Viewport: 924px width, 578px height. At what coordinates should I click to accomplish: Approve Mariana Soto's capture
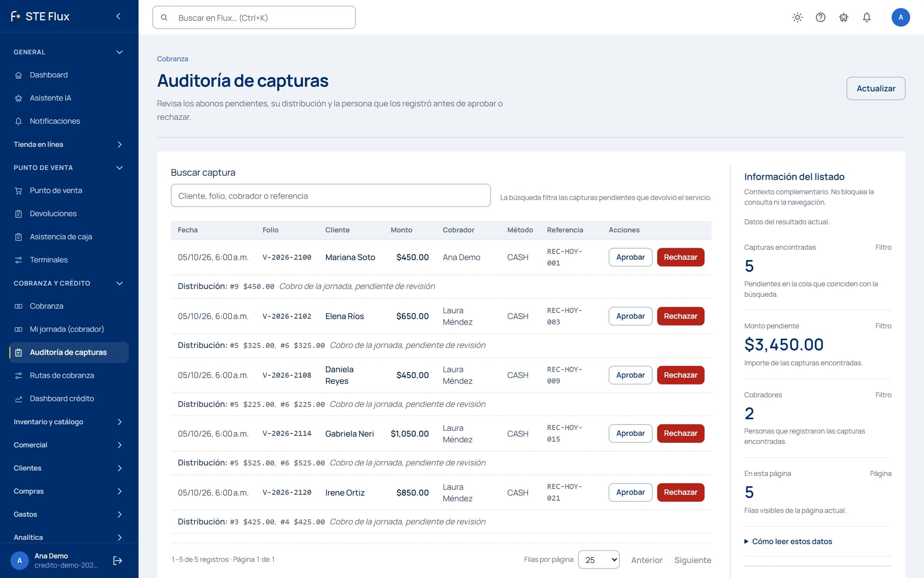(630, 257)
